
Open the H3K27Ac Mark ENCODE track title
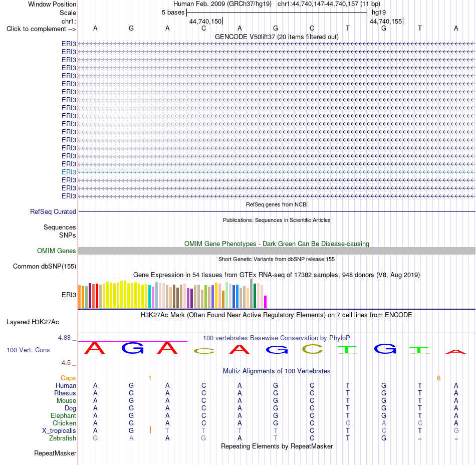[277, 315]
